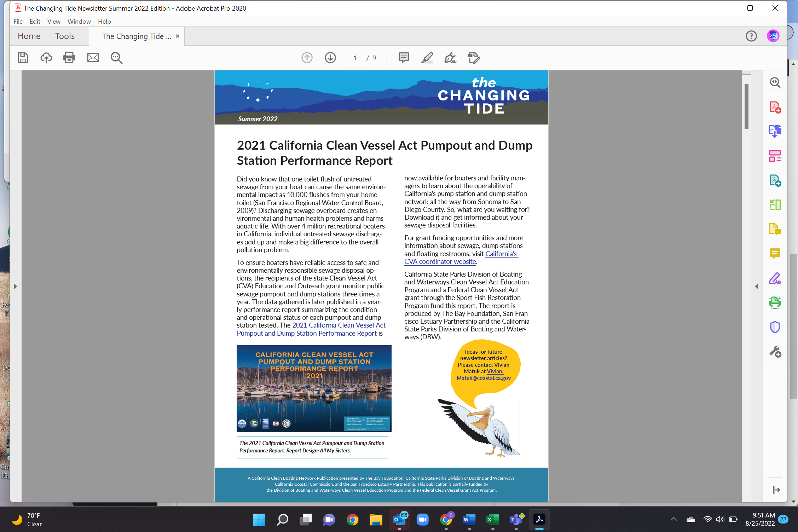This screenshot has width=798, height=532.
Task: Click the Print file icon
Action: (x=69, y=58)
